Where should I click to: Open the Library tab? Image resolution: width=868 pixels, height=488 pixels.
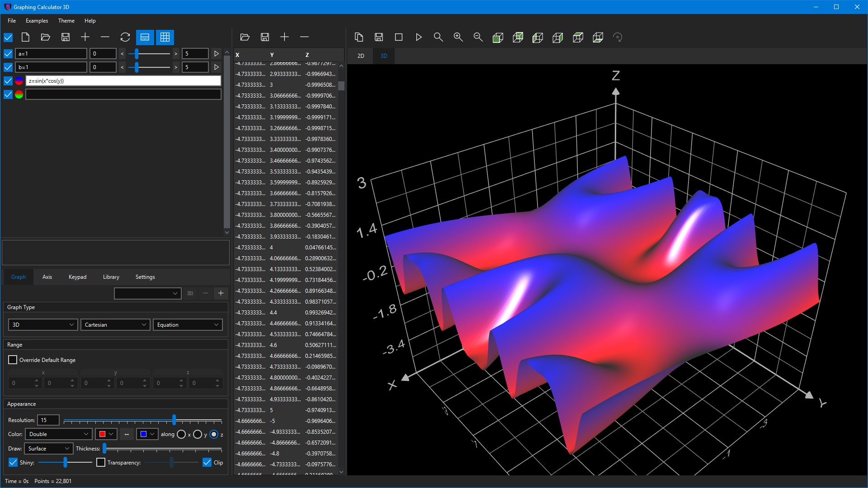point(111,277)
